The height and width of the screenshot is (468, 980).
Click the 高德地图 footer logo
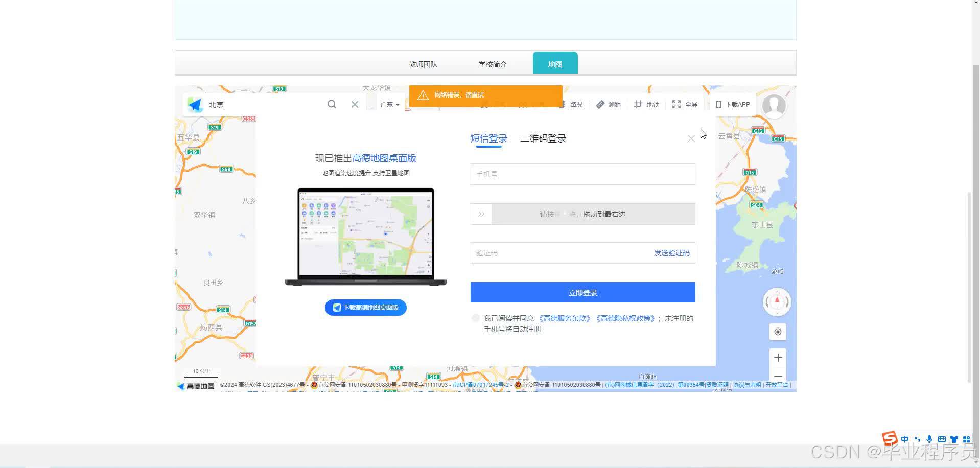point(196,386)
